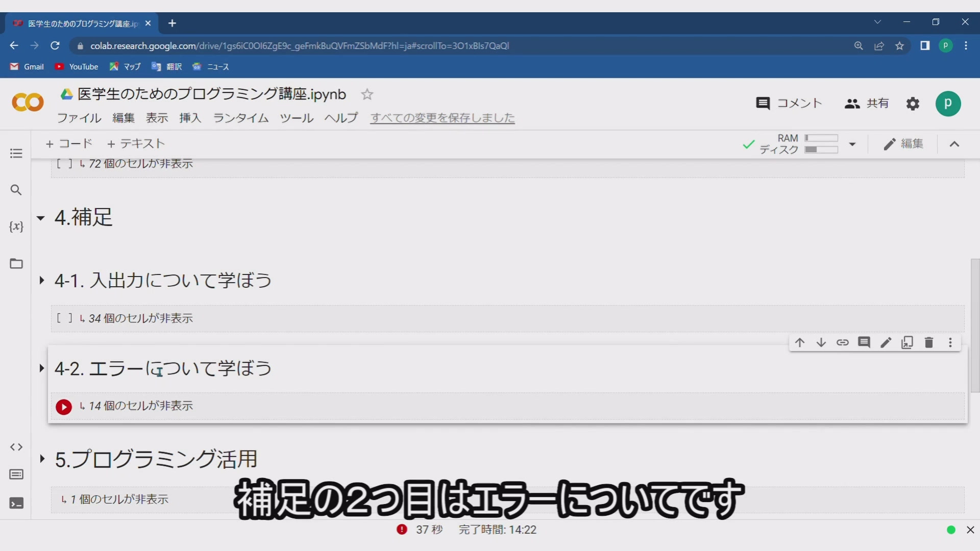Open the ランタイム menu
Image resolution: width=980 pixels, height=551 pixels.
[240, 118]
